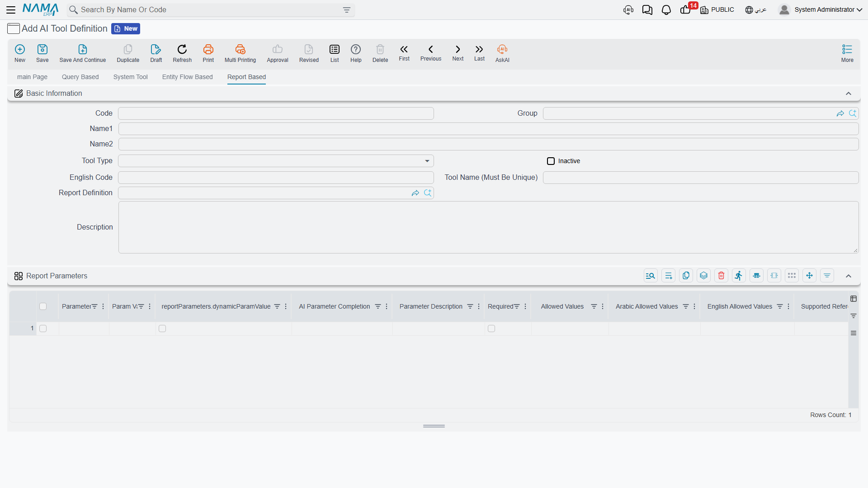The width and height of the screenshot is (868, 488).
Task: Select the Report Based tab
Action: pyautogui.click(x=246, y=77)
